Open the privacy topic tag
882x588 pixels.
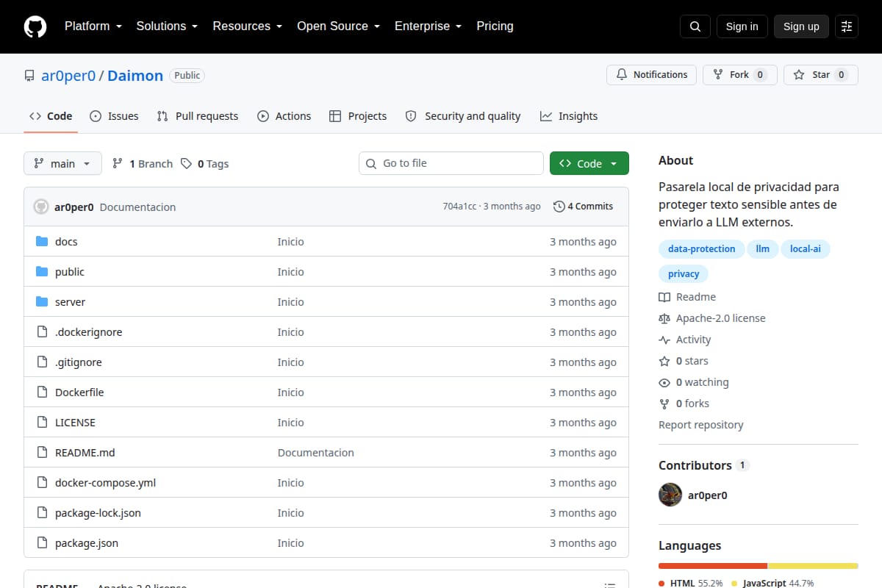click(x=684, y=274)
